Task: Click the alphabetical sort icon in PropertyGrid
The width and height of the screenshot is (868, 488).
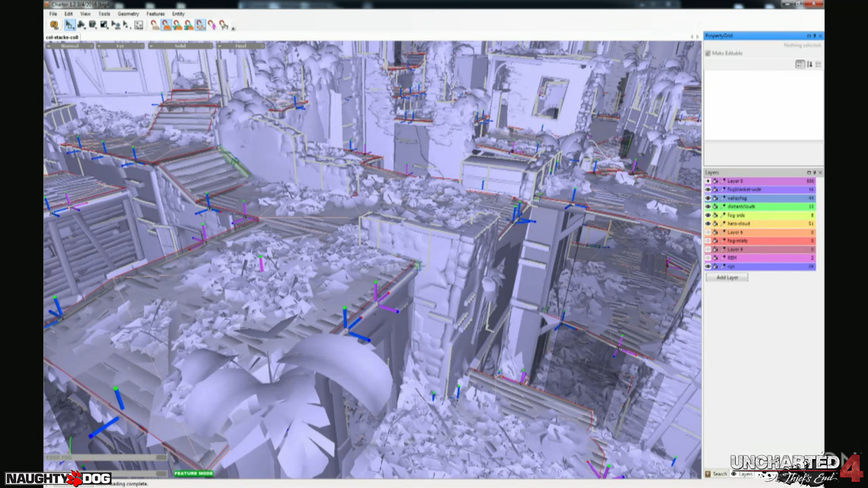Action: point(809,65)
